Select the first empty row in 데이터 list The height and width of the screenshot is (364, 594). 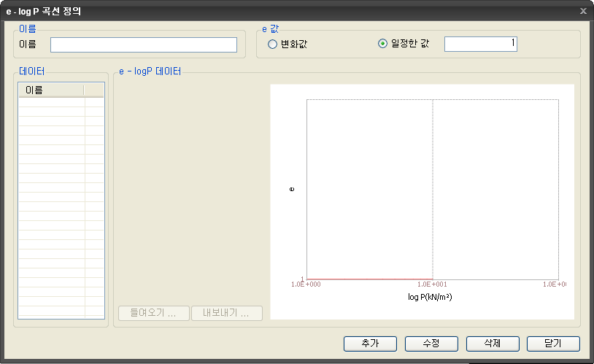[51, 102]
